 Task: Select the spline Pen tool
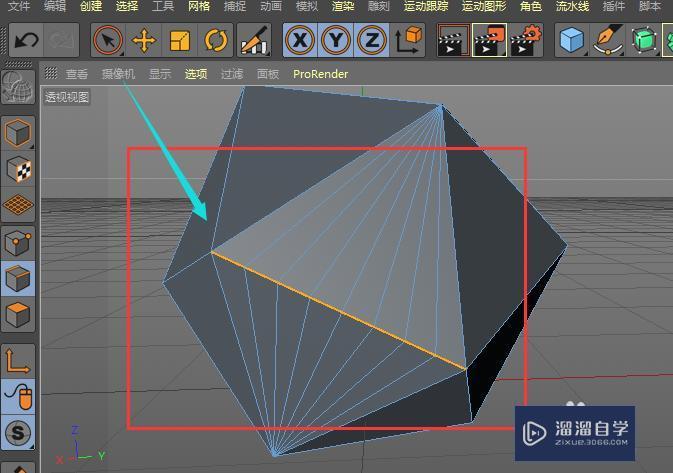click(x=608, y=41)
